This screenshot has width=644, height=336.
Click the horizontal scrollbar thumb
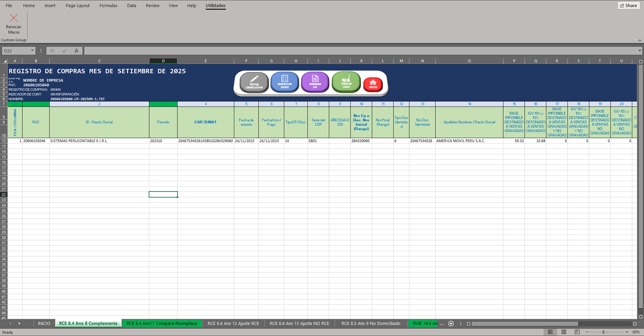(x=525, y=324)
